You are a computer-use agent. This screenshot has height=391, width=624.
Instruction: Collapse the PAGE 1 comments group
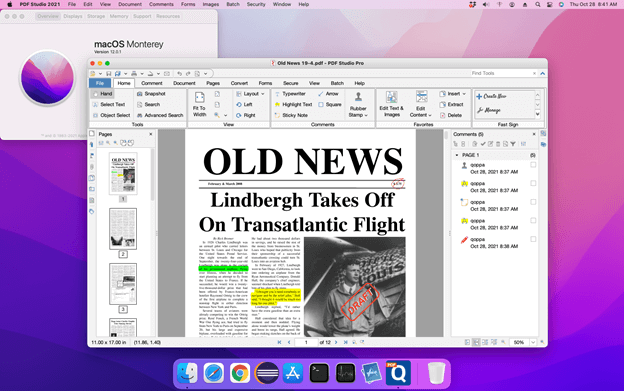pos(457,155)
